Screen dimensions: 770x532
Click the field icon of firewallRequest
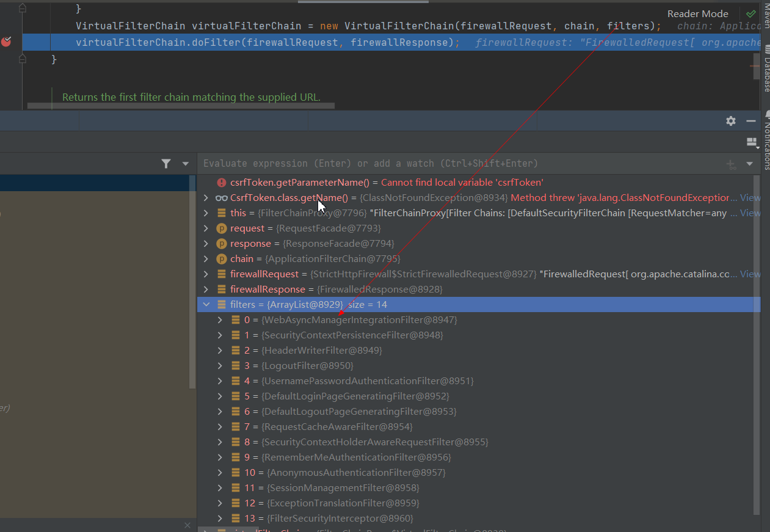(x=222, y=274)
